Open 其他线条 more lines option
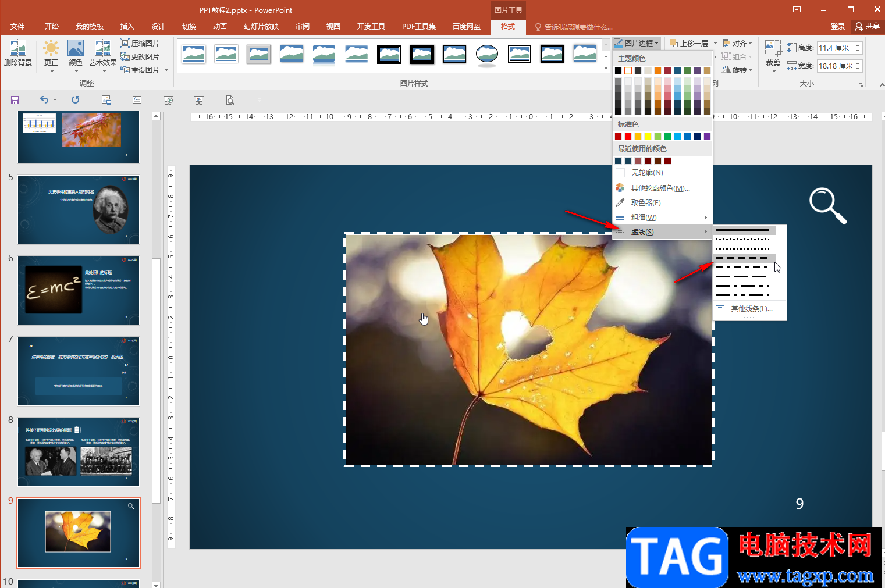 tap(750, 308)
